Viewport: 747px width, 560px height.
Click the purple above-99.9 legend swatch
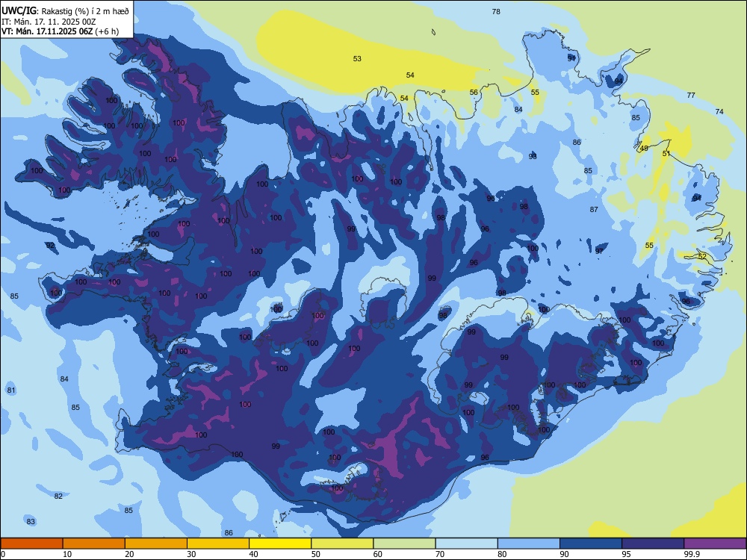(x=715, y=544)
